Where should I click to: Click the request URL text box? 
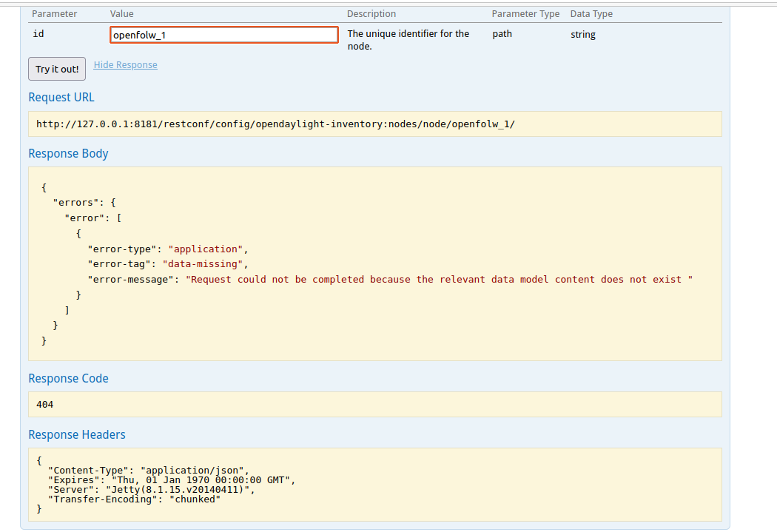[x=374, y=124]
